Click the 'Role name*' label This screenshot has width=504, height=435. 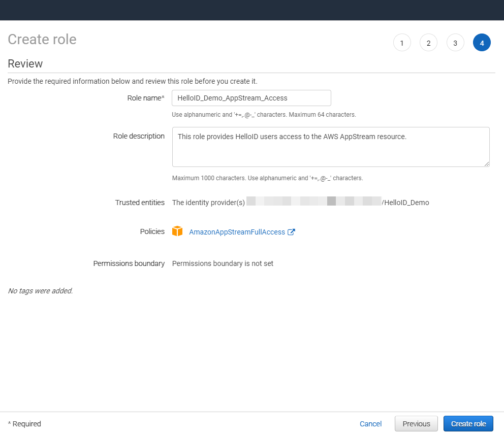146,98
